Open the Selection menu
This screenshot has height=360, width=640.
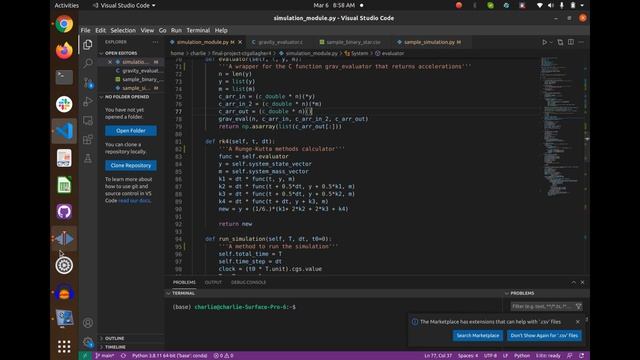[x=123, y=30]
